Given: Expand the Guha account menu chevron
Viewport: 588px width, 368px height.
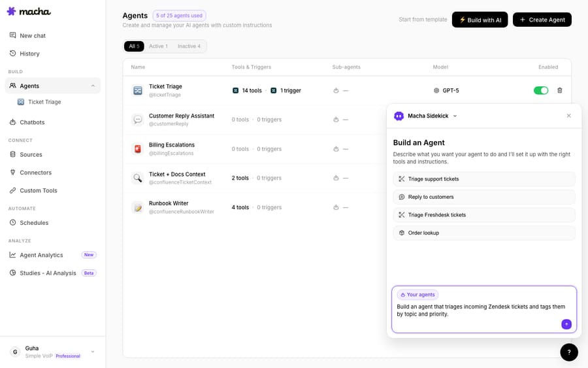Looking at the screenshot, I should pos(93,352).
